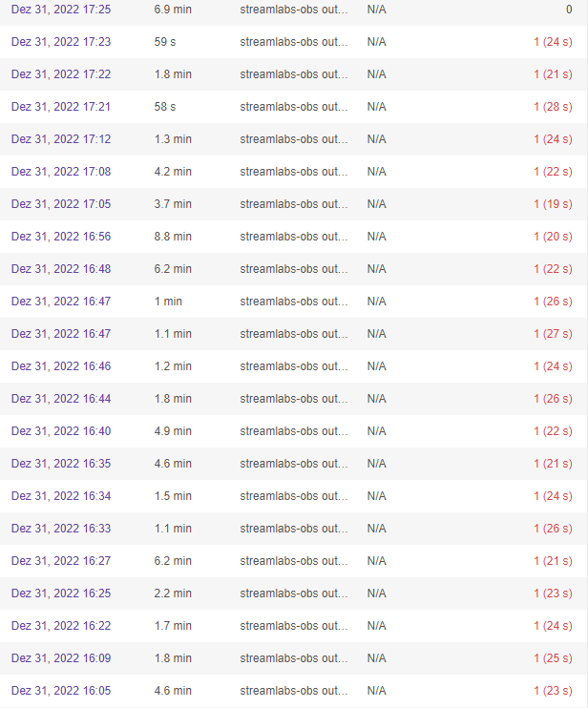588x708 pixels.
Task: Click streamlabs-obs name in the 17:08 row
Action: (294, 172)
